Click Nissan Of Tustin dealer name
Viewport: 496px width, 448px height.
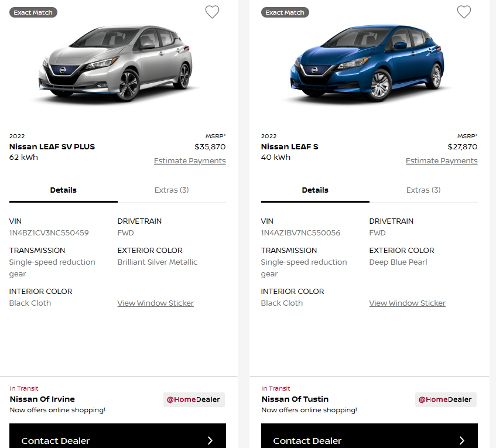(x=295, y=399)
